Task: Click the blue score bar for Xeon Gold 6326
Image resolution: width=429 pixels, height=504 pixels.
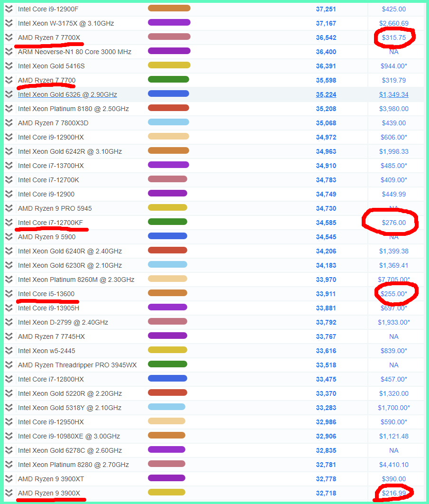Action: click(168, 93)
